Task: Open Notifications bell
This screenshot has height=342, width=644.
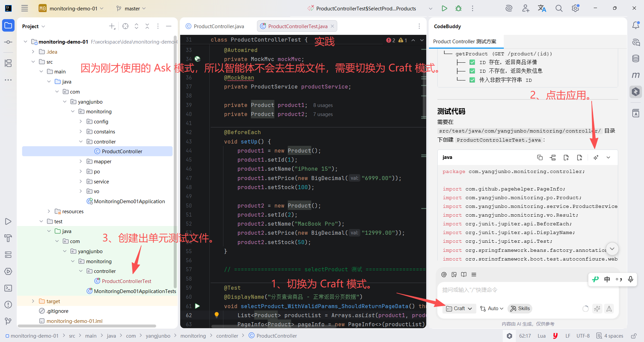Action: tap(636, 25)
